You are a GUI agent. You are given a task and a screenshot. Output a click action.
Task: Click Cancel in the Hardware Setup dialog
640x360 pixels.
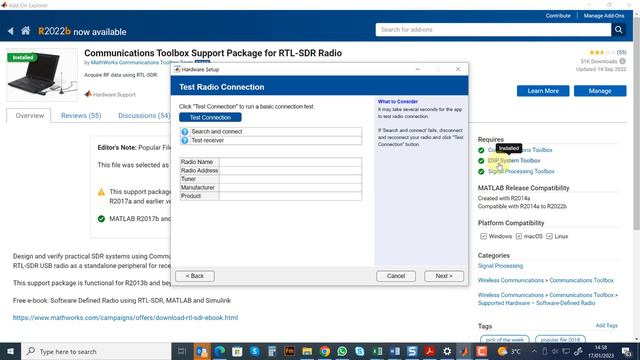click(x=396, y=276)
